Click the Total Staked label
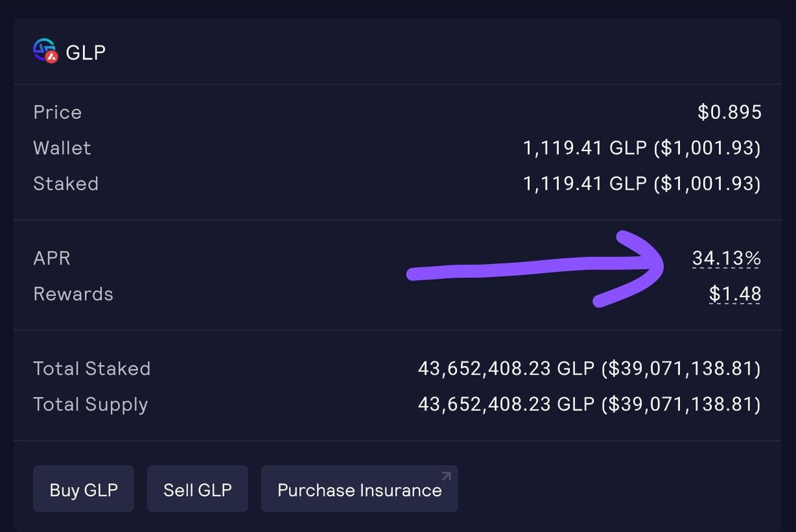The width and height of the screenshot is (796, 532). pyautogui.click(x=92, y=369)
